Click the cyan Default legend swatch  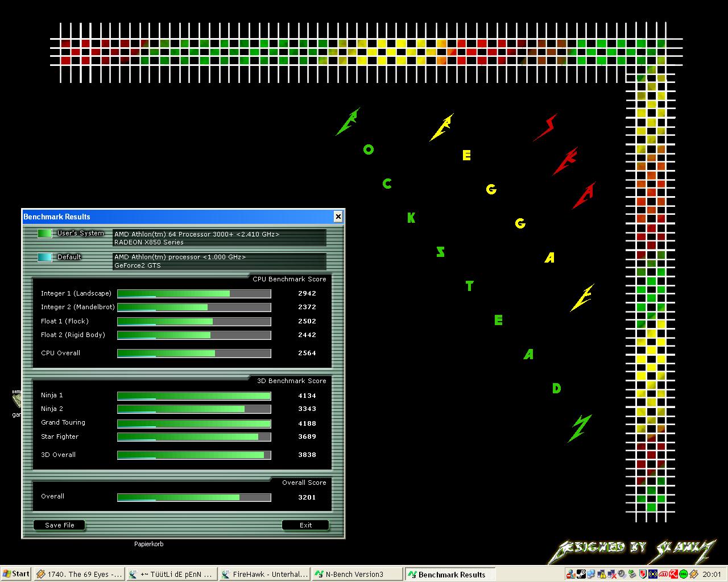44,257
